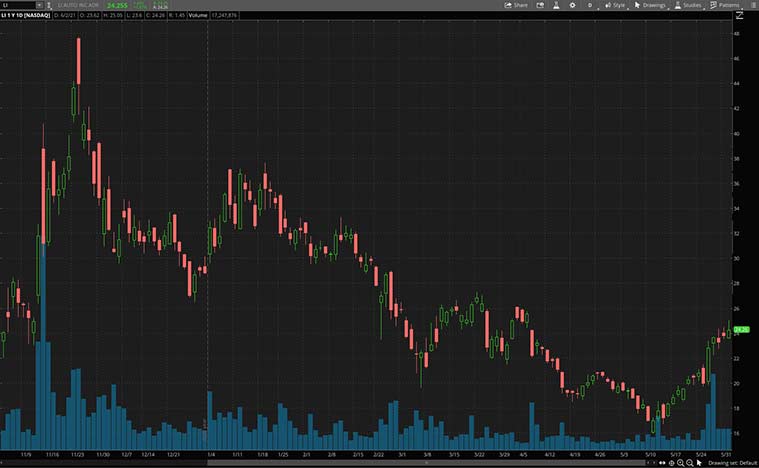
Task: Click the O: 23.62 open value in header
Action: click(x=90, y=15)
